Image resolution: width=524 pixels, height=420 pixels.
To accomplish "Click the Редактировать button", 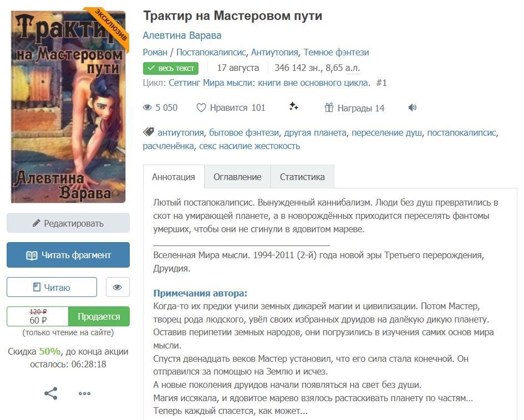I will (x=68, y=223).
